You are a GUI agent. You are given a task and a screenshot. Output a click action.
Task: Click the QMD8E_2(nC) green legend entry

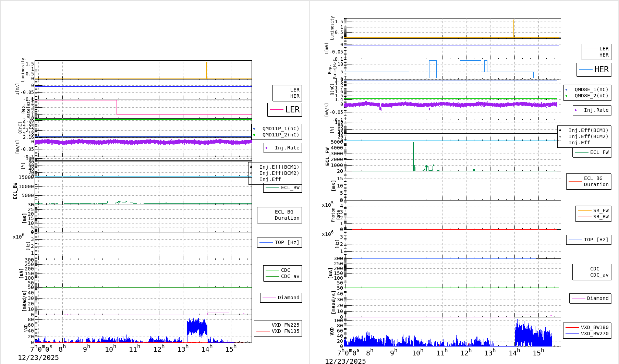[x=587, y=96]
